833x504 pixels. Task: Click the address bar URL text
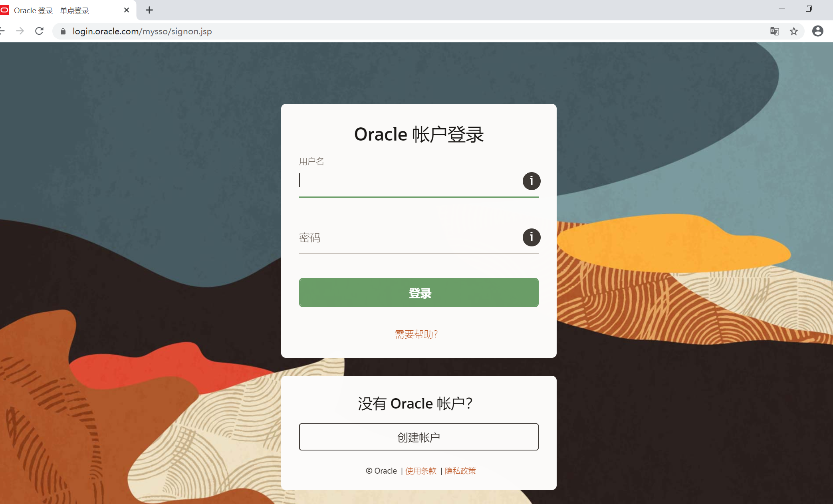(142, 31)
